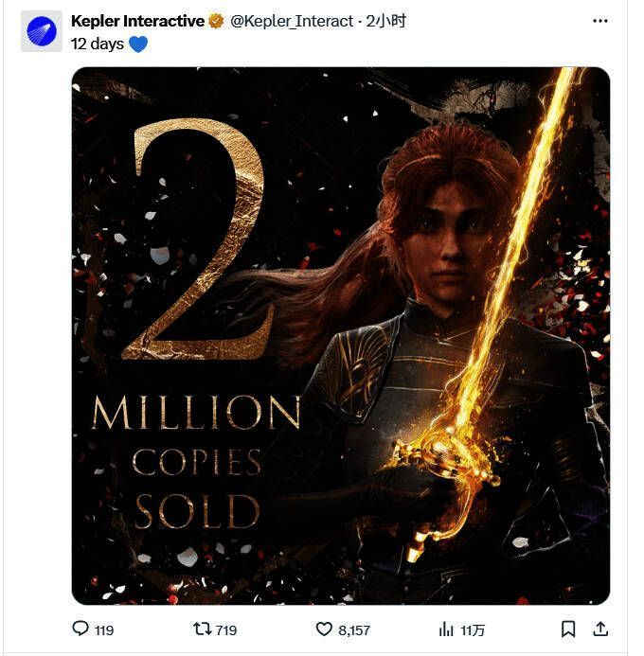Bookmark this tweet
The image size is (644, 656).
click(567, 629)
